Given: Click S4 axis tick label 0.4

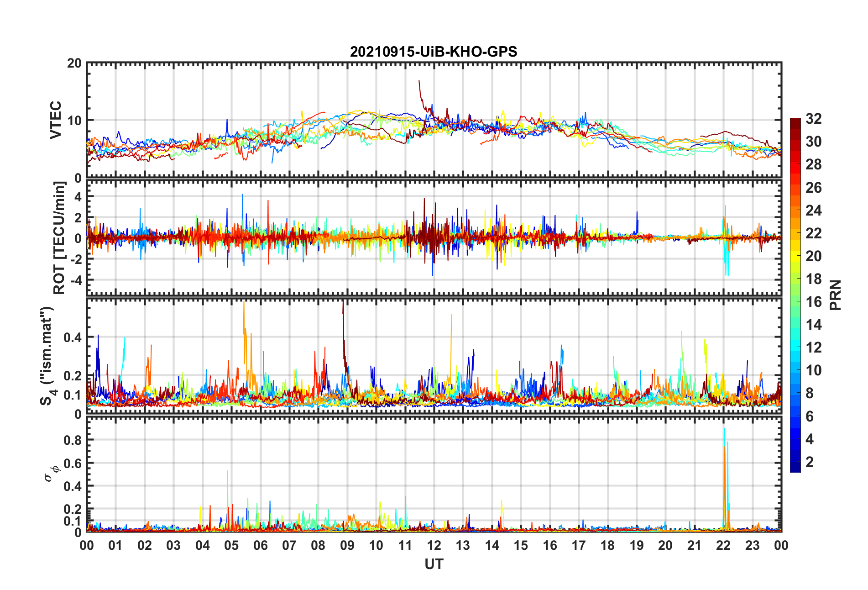Looking at the screenshot, I should pos(73,337).
